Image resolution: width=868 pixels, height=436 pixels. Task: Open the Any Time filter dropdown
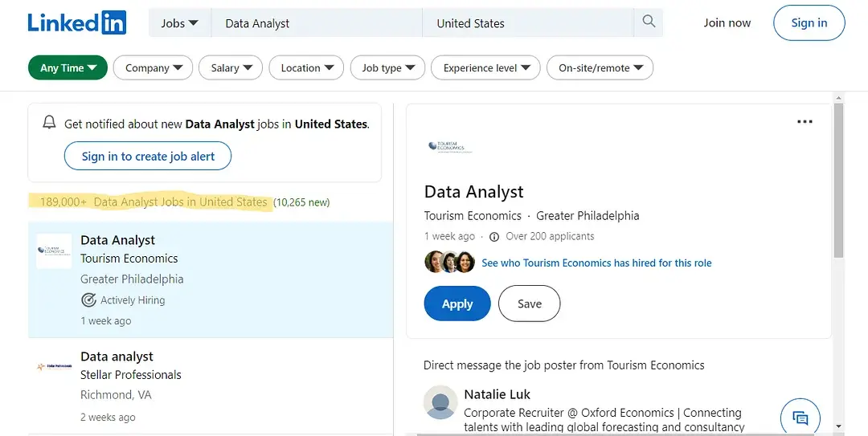tap(68, 68)
